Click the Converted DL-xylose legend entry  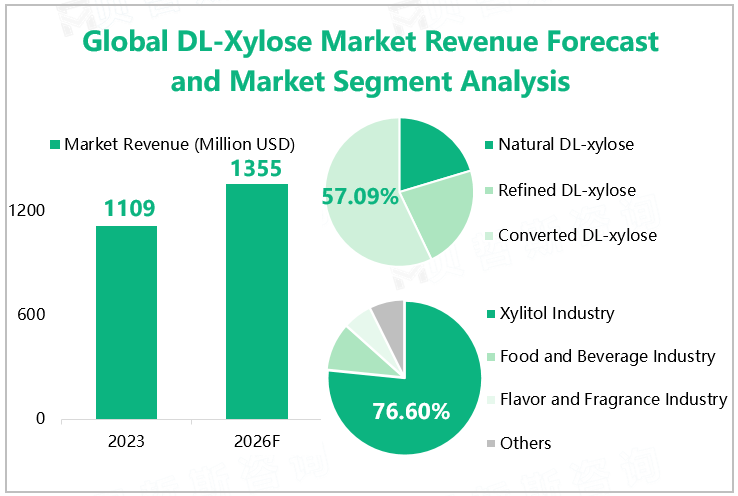coord(577,235)
